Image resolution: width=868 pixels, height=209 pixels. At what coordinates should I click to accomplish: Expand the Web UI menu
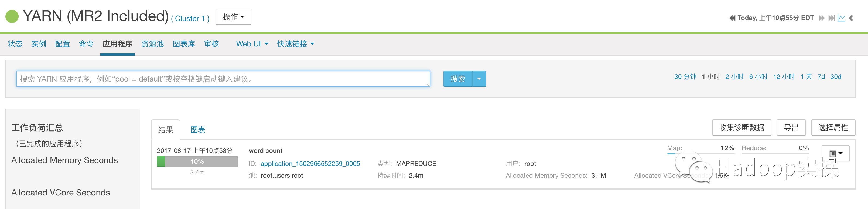coord(252,44)
